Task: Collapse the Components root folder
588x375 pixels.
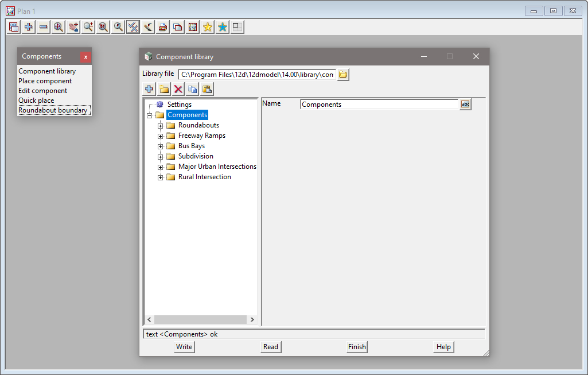Action: pos(150,115)
